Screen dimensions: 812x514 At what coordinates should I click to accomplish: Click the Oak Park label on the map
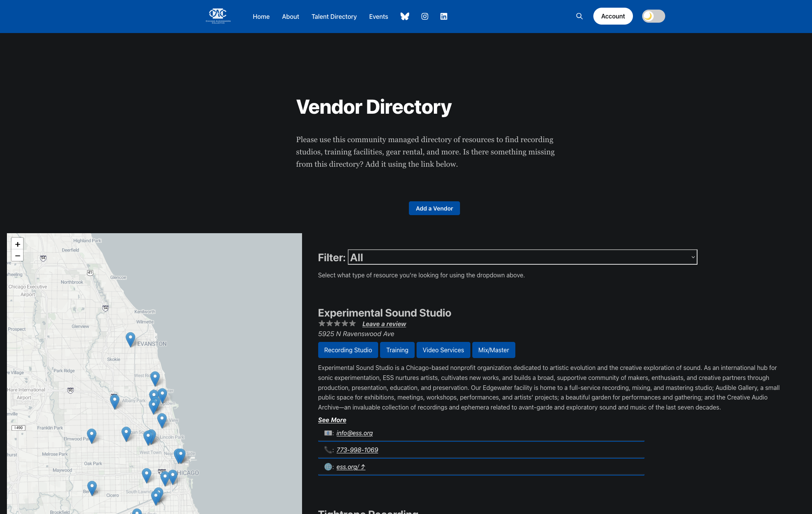[93, 463]
